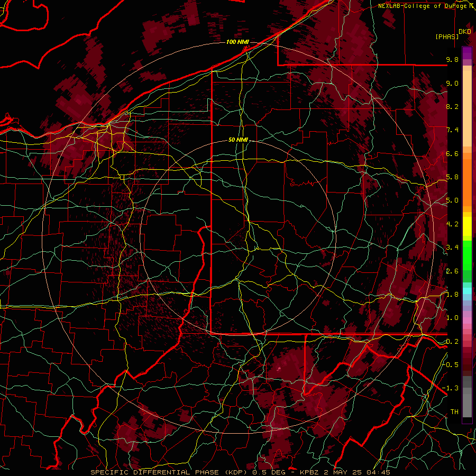476x476 pixels.
Task: Click the 1.0 scale value
Action: tap(452, 318)
